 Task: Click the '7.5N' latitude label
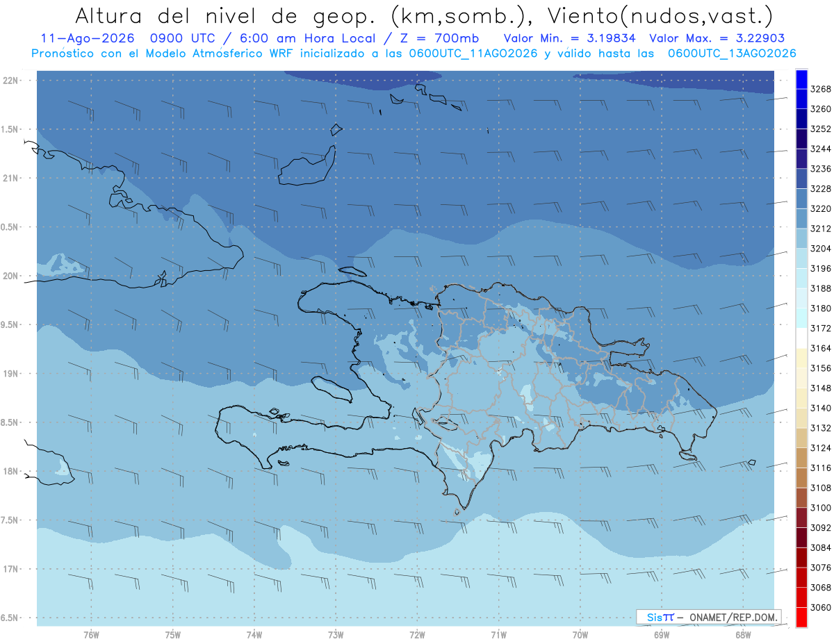(9, 520)
